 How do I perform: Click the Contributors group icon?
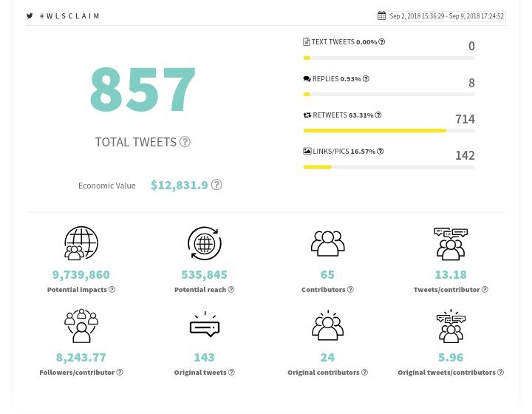(x=327, y=243)
